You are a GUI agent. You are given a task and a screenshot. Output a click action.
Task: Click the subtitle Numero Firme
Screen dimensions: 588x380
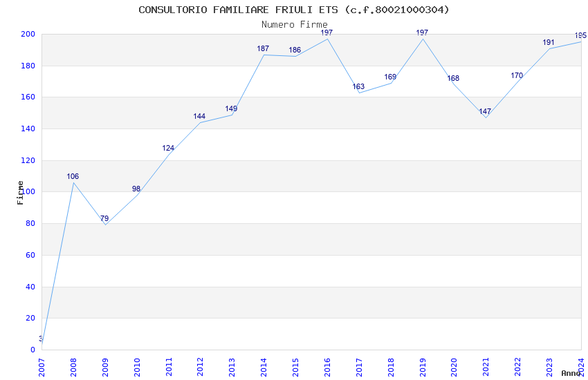click(x=295, y=25)
